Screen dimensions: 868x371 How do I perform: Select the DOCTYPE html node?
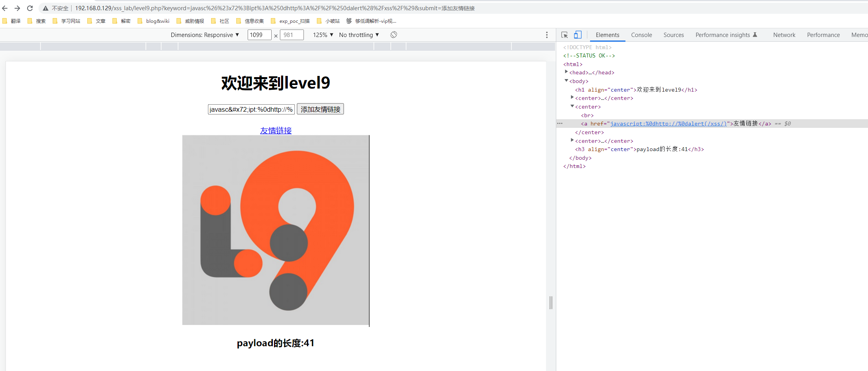[x=587, y=47]
